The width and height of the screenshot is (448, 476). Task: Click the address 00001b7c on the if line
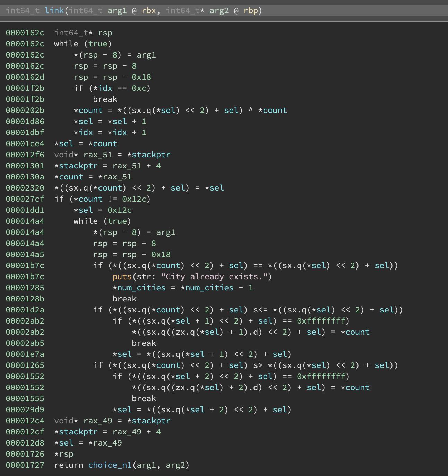click(x=25, y=265)
